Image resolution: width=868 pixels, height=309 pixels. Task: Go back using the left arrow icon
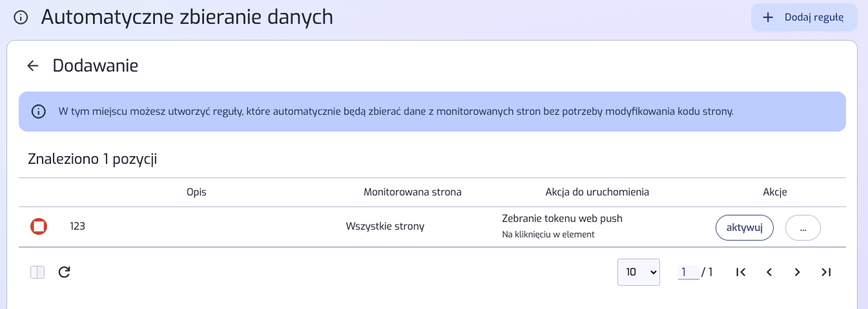click(33, 66)
